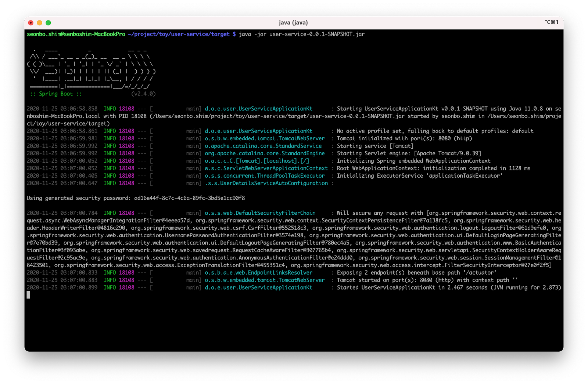588x384 pixels.
Task: Click timestamp '2020-11-25 03:07:00.405'
Action: point(62,176)
